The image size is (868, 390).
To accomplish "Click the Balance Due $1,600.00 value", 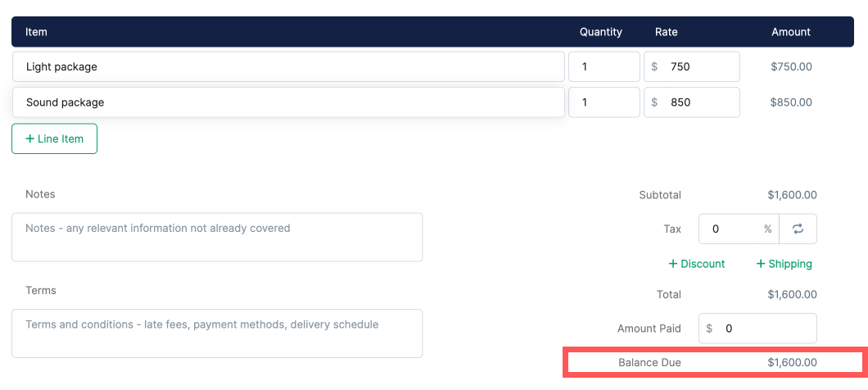I will (792, 363).
